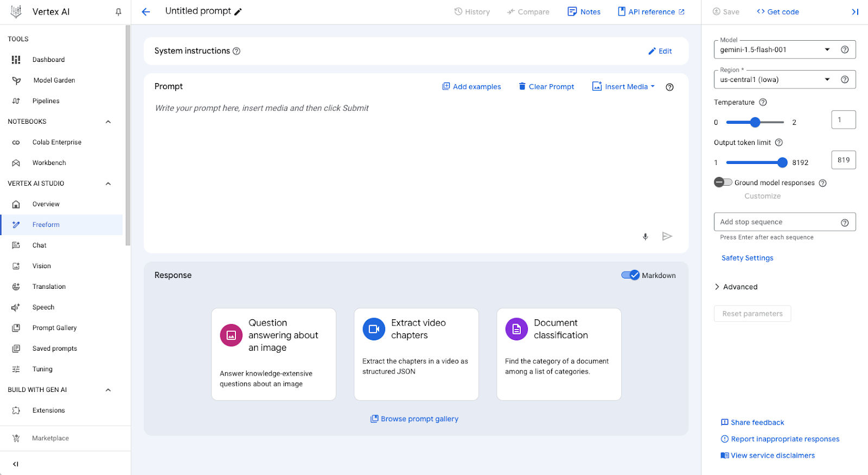Click the help icon next to Temperature
Screen dimensions: 868x475
click(763, 102)
